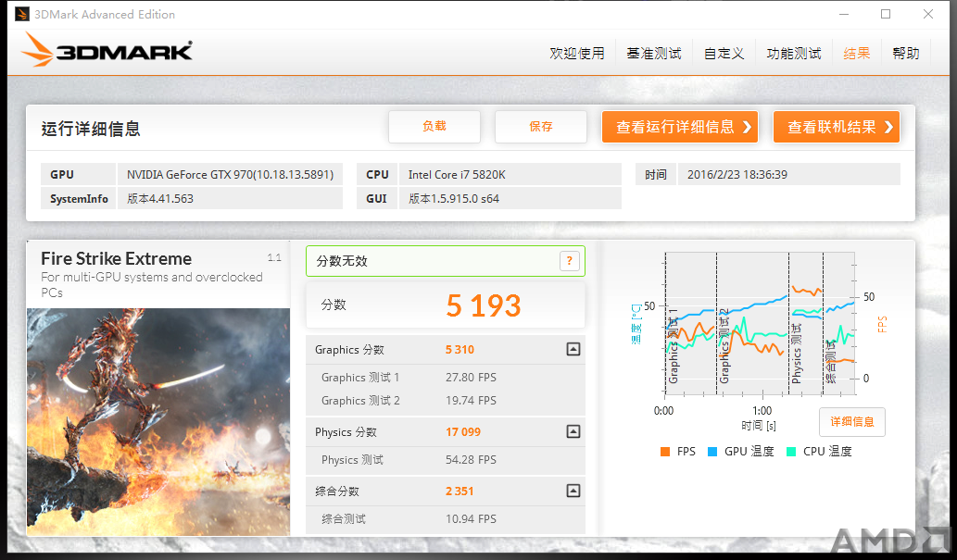Click the orange FPS legend swatch
The height and width of the screenshot is (560, 957).
coord(665,452)
